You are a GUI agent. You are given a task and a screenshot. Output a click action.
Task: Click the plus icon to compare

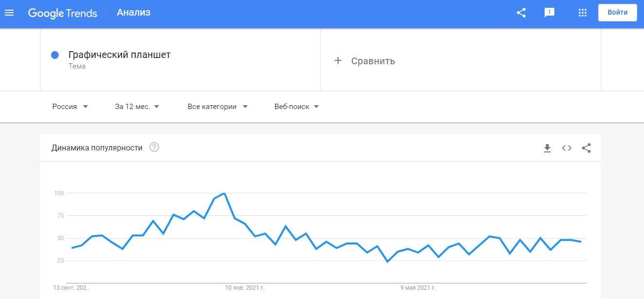(338, 61)
